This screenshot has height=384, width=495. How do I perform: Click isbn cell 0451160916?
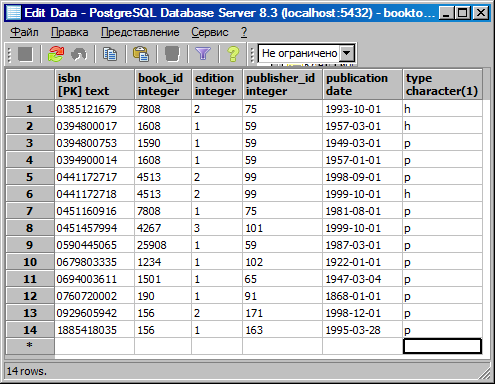(95, 211)
